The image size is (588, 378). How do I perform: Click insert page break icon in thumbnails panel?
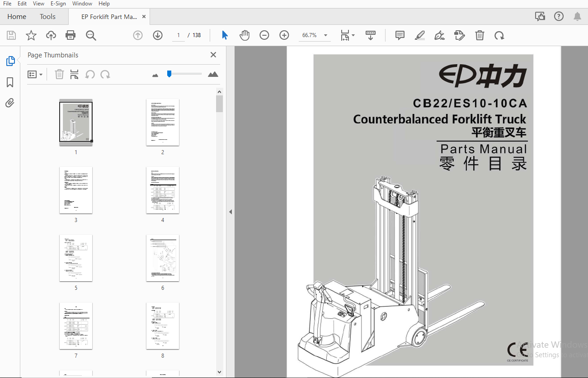click(75, 74)
